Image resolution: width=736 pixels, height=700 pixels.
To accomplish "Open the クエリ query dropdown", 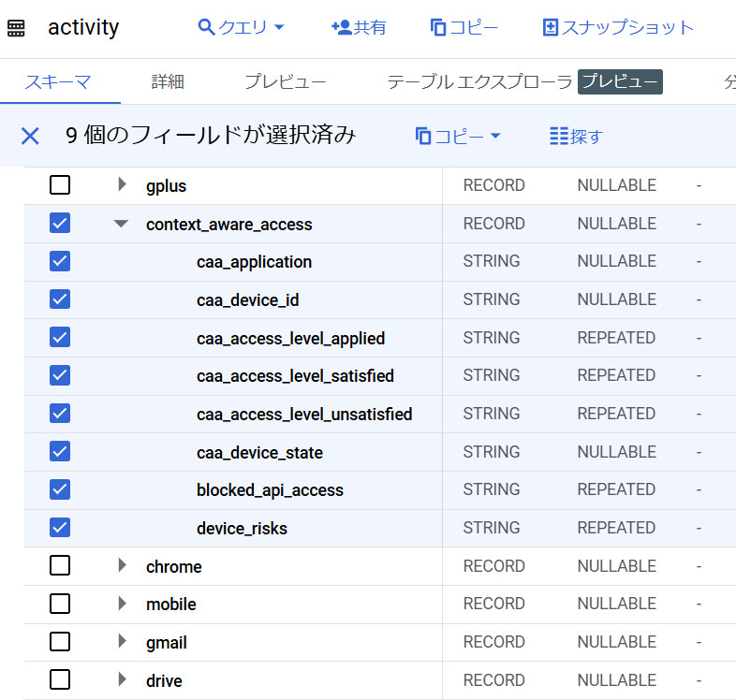I will tap(242, 27).
